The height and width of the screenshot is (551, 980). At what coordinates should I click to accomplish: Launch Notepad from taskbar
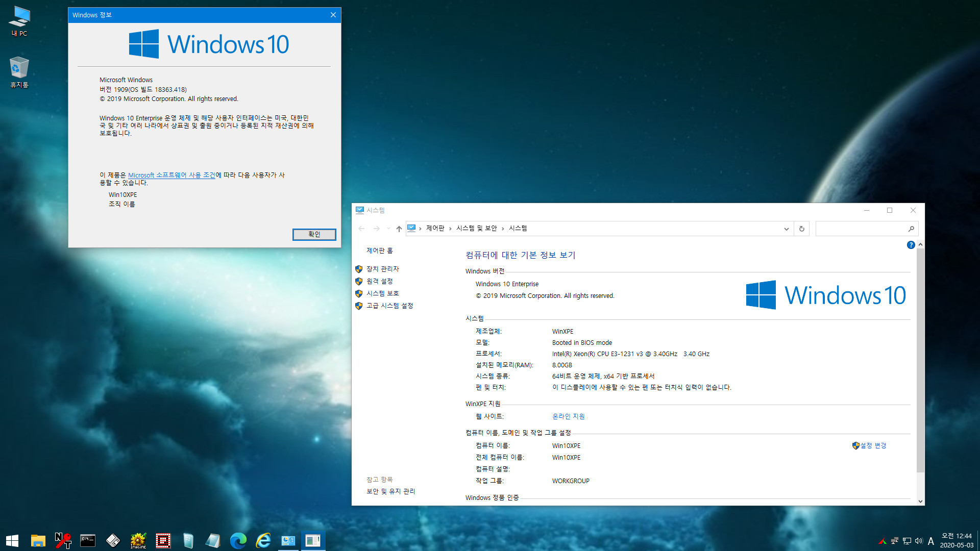click(x=213, y=540)
